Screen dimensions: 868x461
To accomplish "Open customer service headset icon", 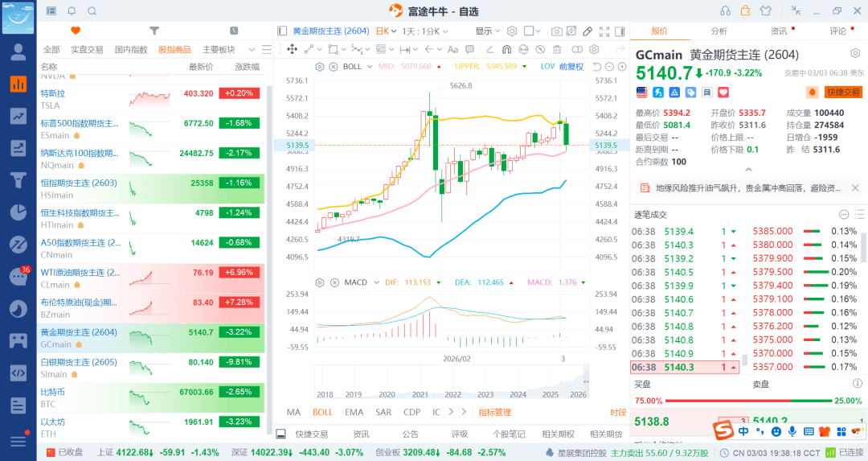I will pyautogui.click(x=725, y=10).
